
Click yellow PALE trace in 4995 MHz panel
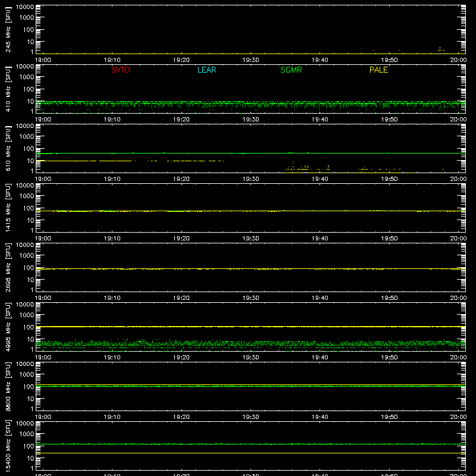[x=250, y=327]
